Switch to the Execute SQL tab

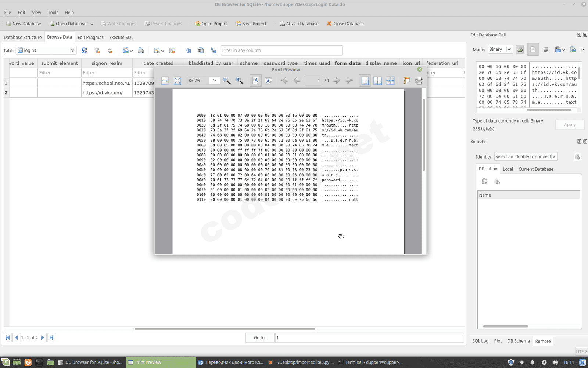tap(121, 37)
